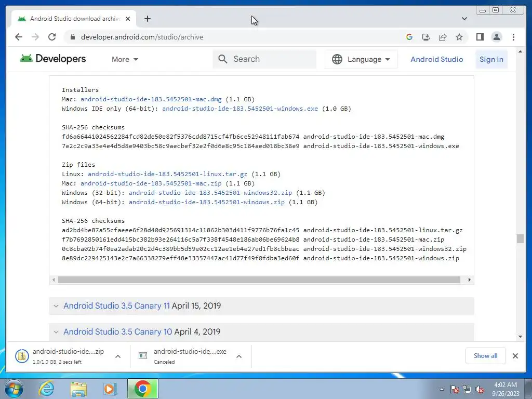
Task: Download android-studio-ide-183.5452501-mac.zip
Action: point(151,183)
